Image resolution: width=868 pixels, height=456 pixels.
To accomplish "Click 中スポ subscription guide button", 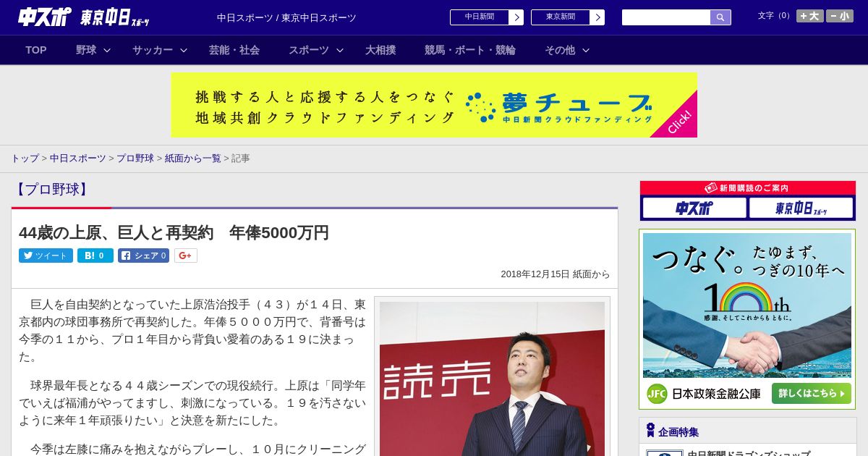I will point(694,208).
